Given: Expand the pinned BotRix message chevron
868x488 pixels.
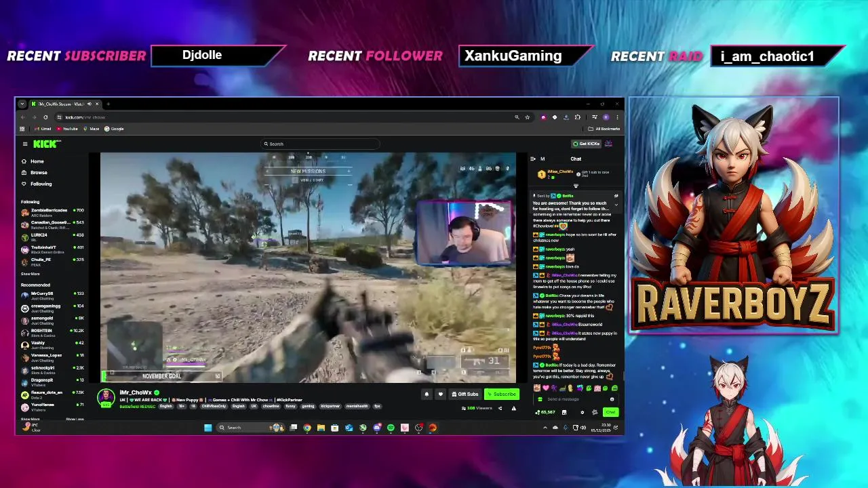Looking at the screenshot, I should coord(616,205).
